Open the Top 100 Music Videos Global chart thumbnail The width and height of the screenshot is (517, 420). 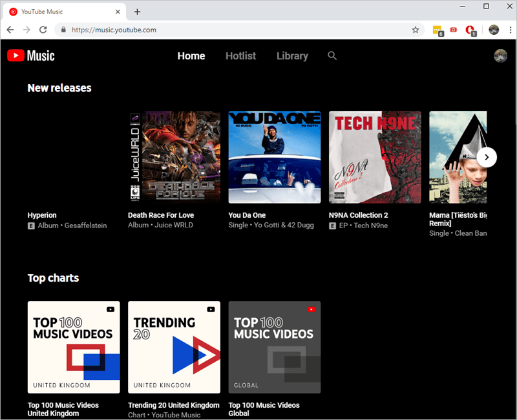point(275,347)
